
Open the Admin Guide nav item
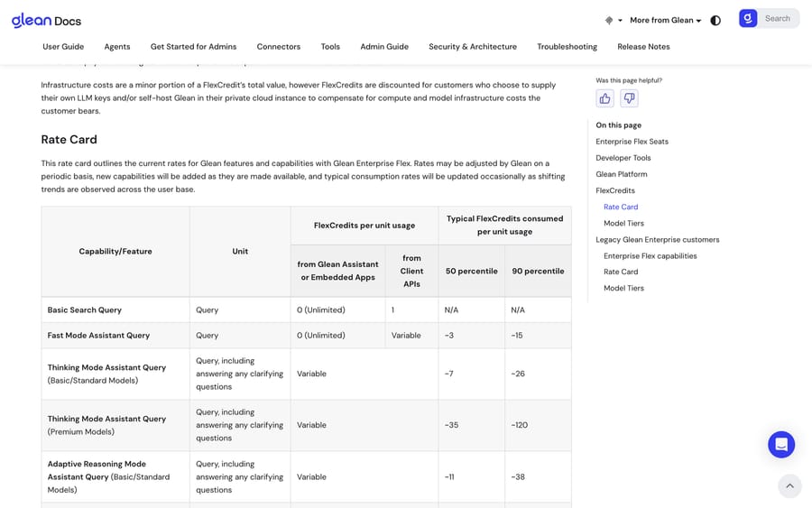(384, 47)
